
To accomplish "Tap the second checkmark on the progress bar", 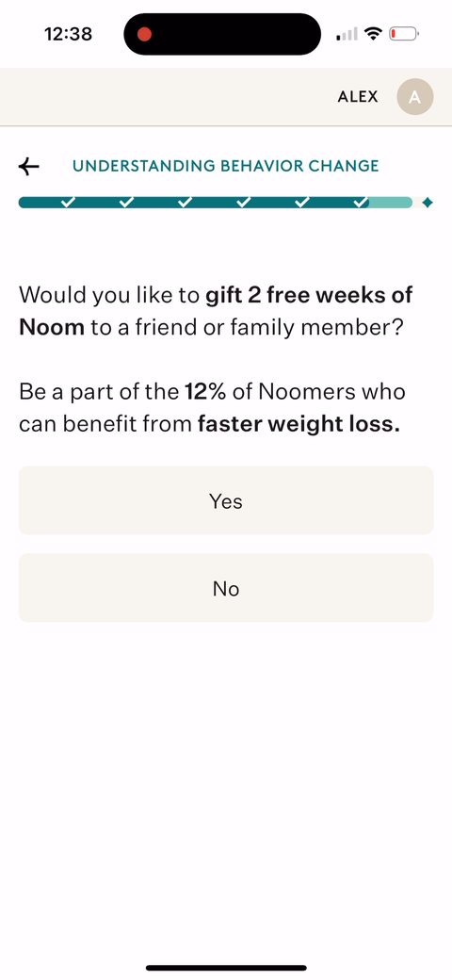I will point(126,203).
